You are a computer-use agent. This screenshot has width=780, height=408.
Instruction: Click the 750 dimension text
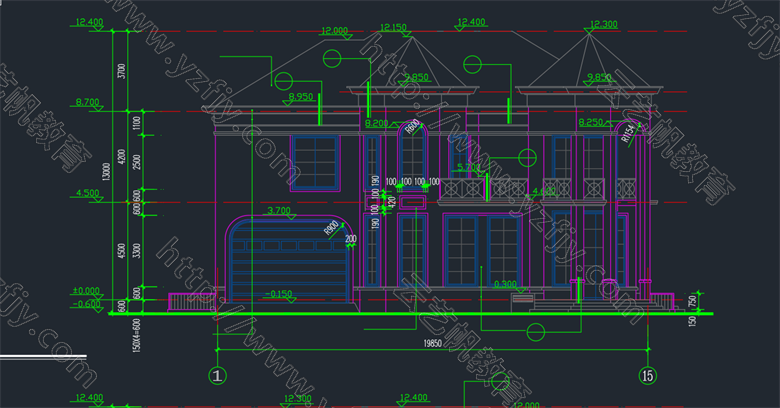(x=692, y=301)
